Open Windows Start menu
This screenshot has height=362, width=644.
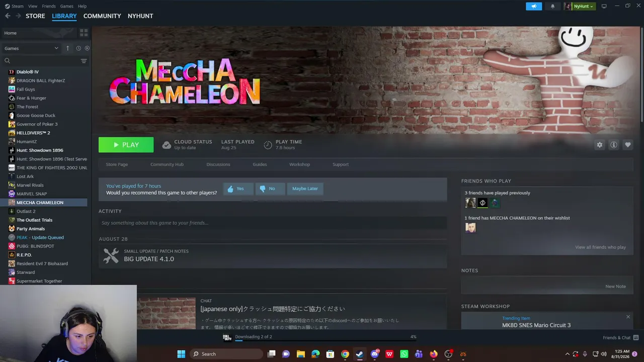(x=181, y=354)
